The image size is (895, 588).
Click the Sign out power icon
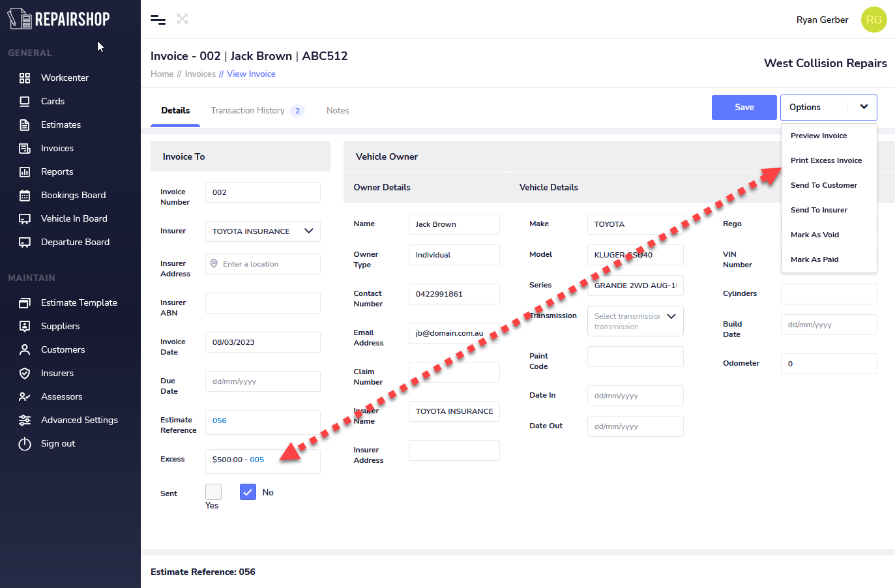point(25,444)
